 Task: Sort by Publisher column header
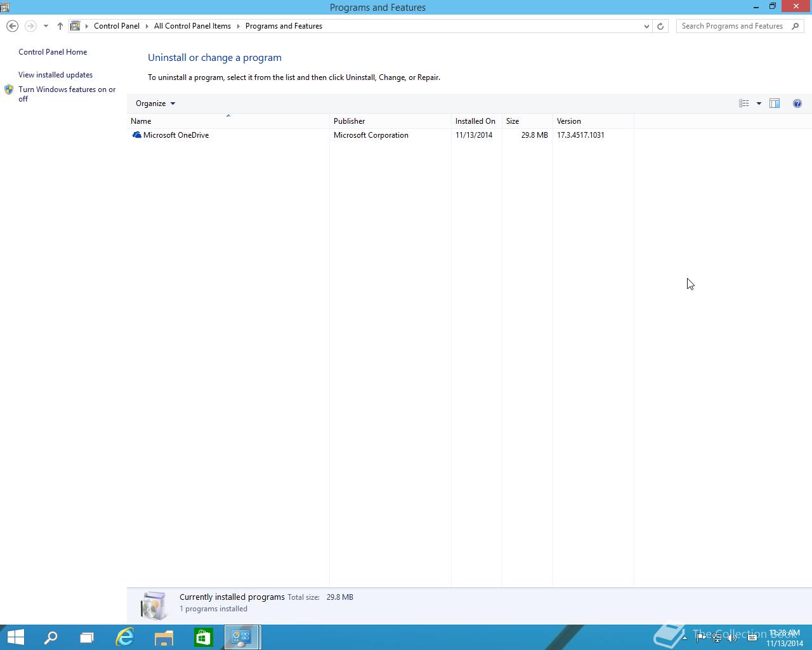[390, 121]
